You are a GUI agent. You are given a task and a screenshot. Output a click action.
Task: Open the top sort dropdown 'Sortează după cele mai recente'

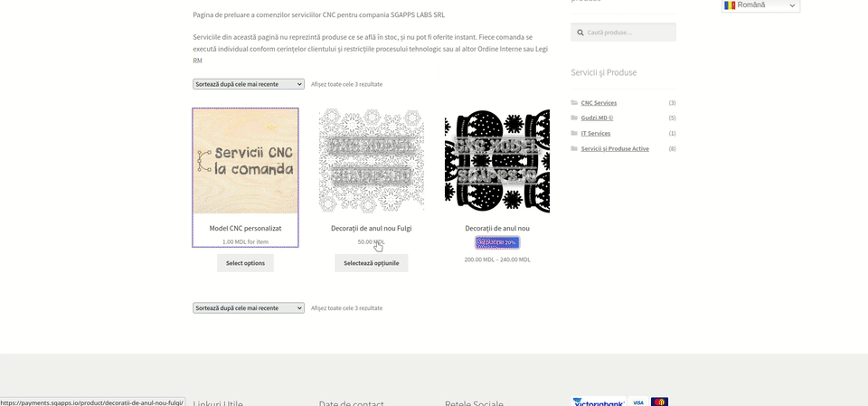pyautogui.click(x=249, y=84)
